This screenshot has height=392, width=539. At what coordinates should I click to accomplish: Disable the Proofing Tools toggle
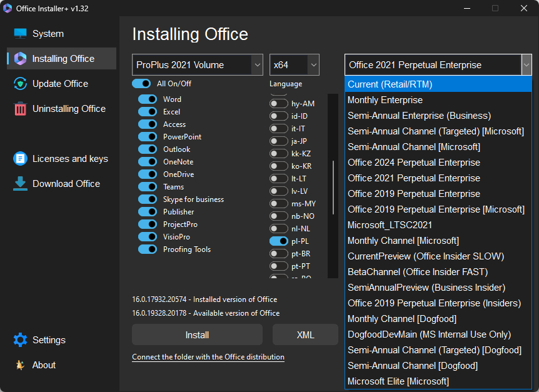[x=148, y=249]
